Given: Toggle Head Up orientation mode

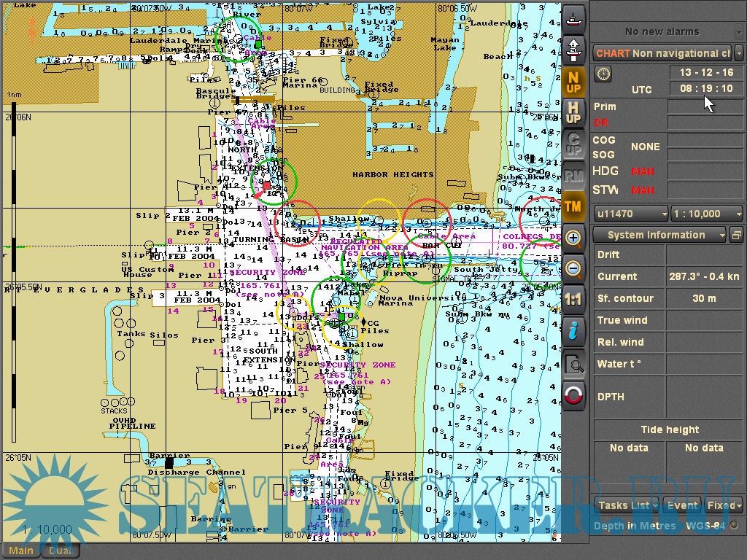Looking at the screenshot, I should coord(574,113).
